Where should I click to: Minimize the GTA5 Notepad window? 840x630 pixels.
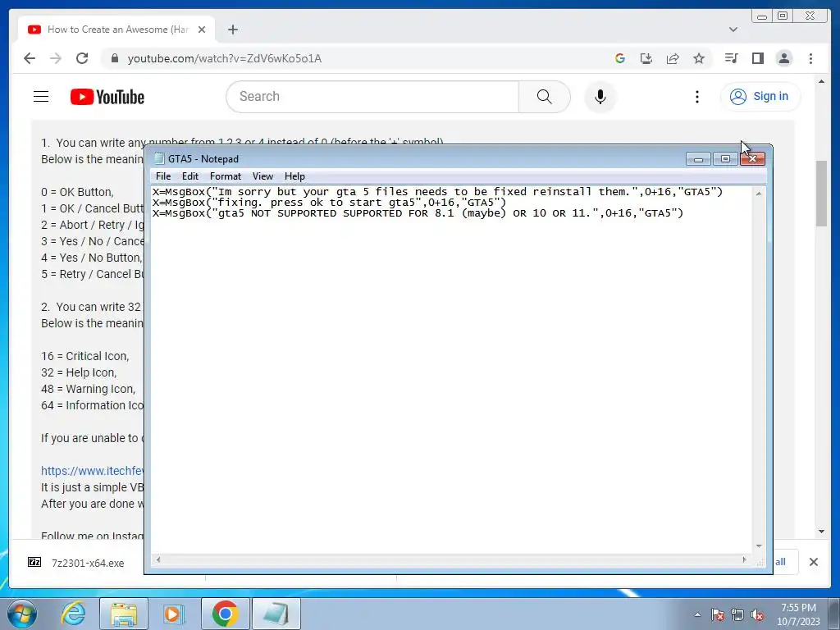click(x=698, y=159)
